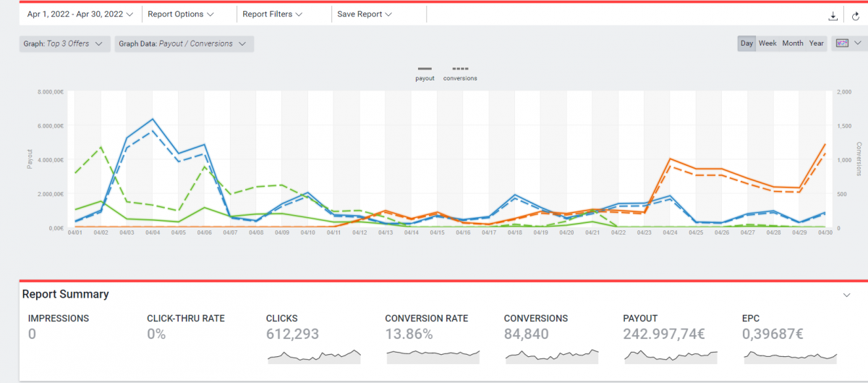Open the Report Filters menu
868x383 pixels.
(272, 14)
